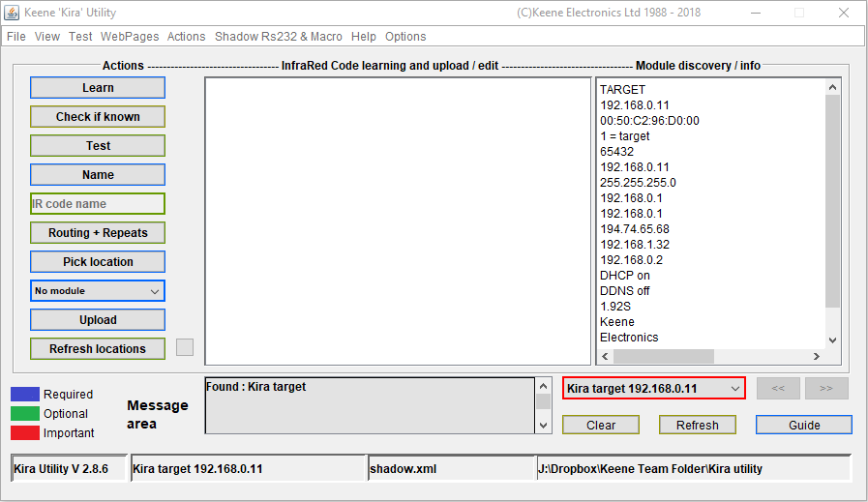
Task: Click the Guide button
Action: click(803, 425)
